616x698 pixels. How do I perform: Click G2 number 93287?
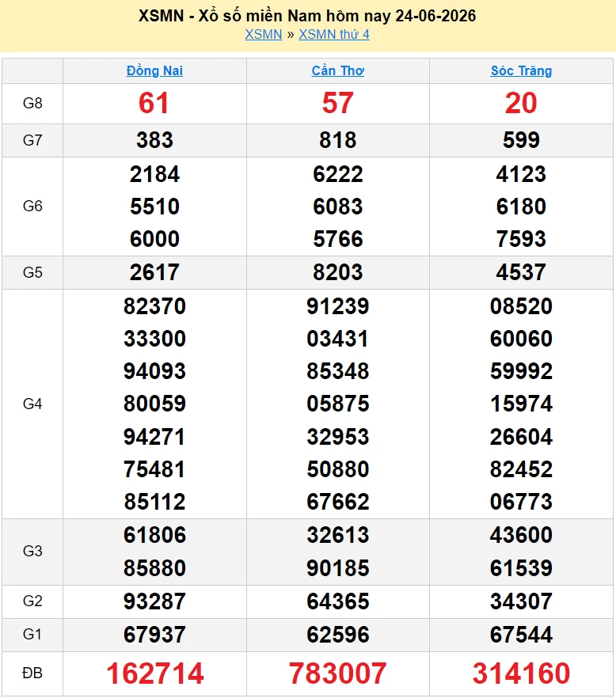(154, 601)
